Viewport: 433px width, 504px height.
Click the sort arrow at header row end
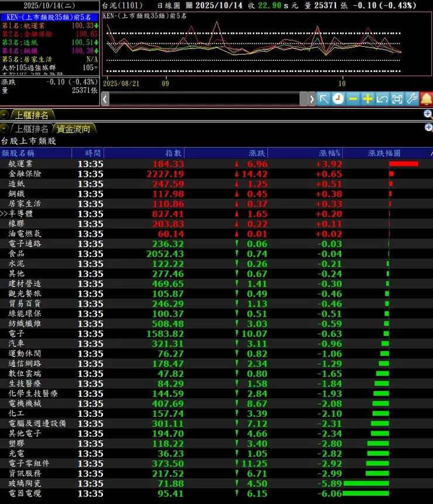click(x=431, y=153)
